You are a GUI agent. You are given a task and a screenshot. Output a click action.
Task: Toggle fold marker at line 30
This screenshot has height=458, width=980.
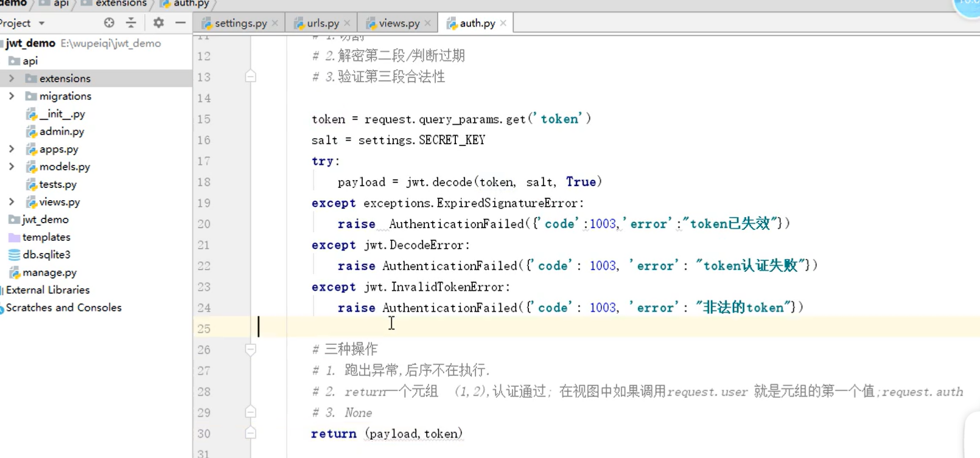[x=250, y=433]
